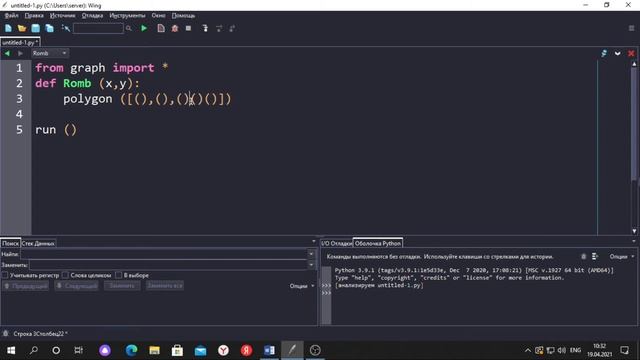
Task: Switch to the 'Поиск' tab
Action: pyautogui.click(x=10, y=243)
